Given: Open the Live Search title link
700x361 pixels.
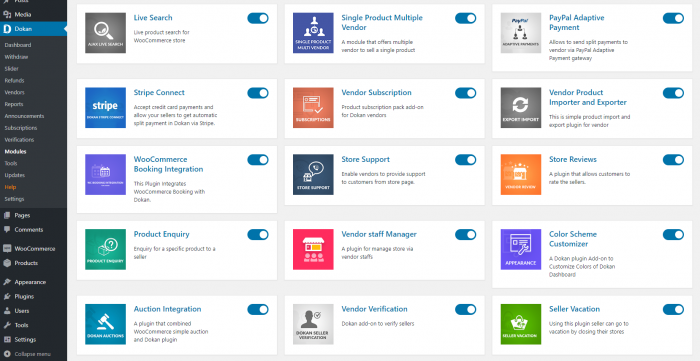Looking at the screenshot, I should click(x=153, y=18).
